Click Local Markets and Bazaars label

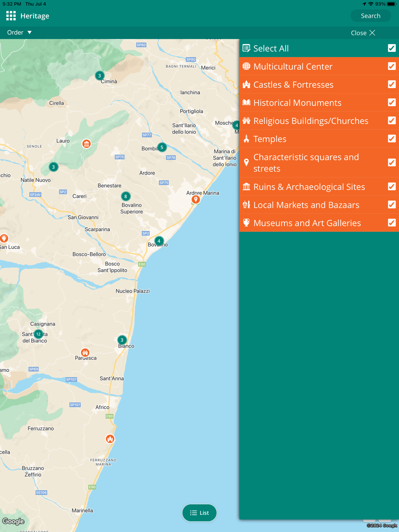click(306, 205)
